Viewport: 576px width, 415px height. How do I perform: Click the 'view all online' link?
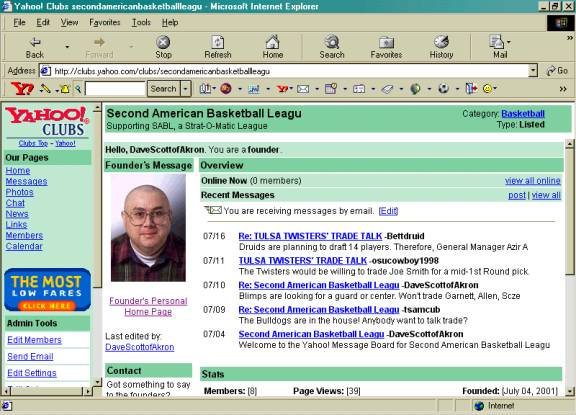533,180
